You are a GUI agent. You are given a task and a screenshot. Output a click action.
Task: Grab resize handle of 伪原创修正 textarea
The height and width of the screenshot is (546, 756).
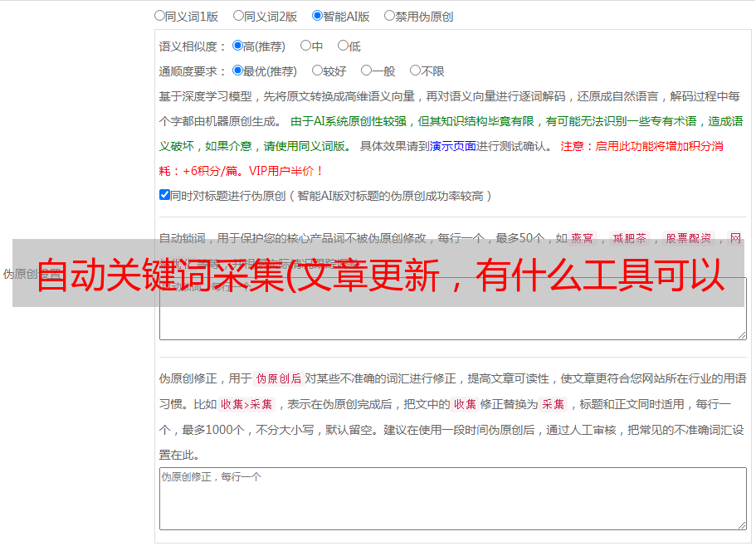pyautogui.click(x=742, y=526)
